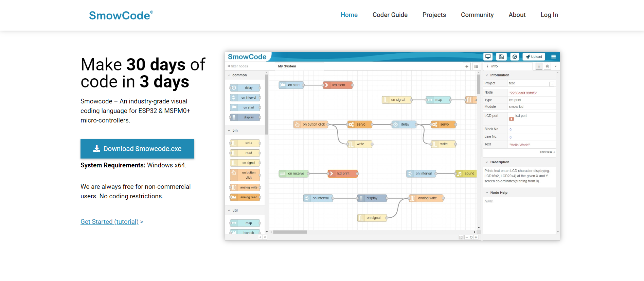Viewport: 644px width, 281px height.
Task: Open the hamburger menu in the editor header
Action: (x=553, y=57)
